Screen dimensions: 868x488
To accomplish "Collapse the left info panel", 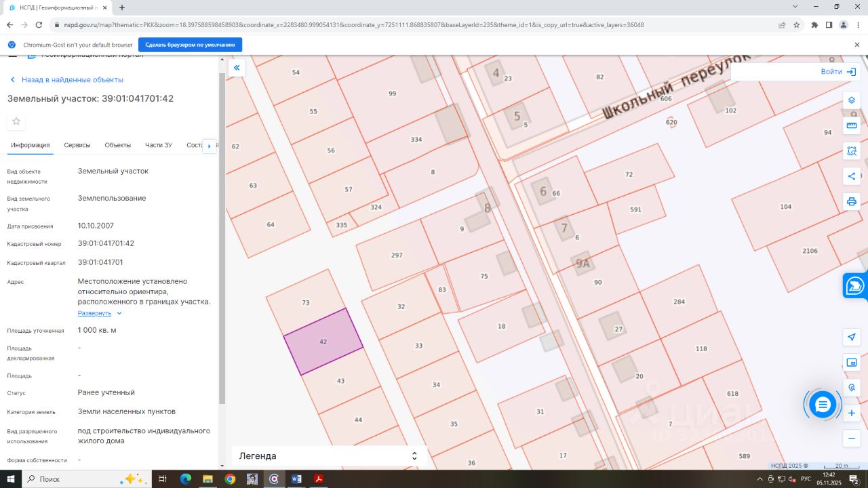I will pyautogui.click(x=237, y=68).
